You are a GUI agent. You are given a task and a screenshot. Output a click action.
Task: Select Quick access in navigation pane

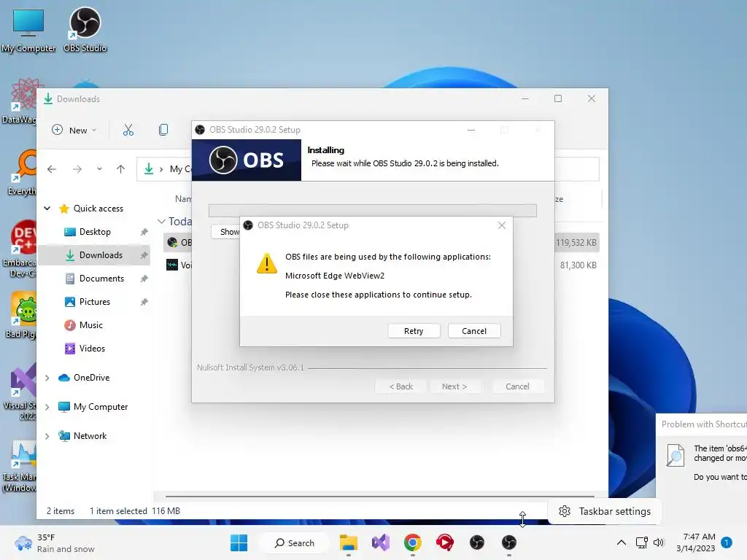[x=98, y=208]
